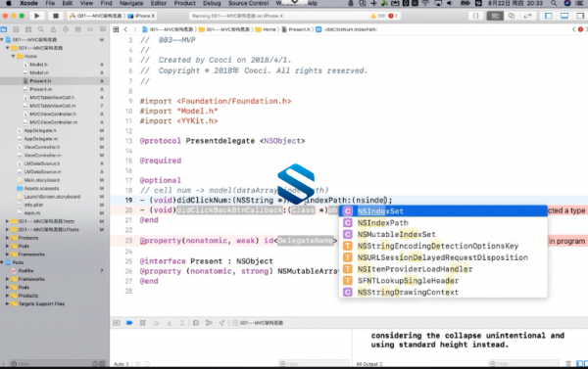Open Debug Memory Graph button
The image size is (588, 369).
point(209,323)
